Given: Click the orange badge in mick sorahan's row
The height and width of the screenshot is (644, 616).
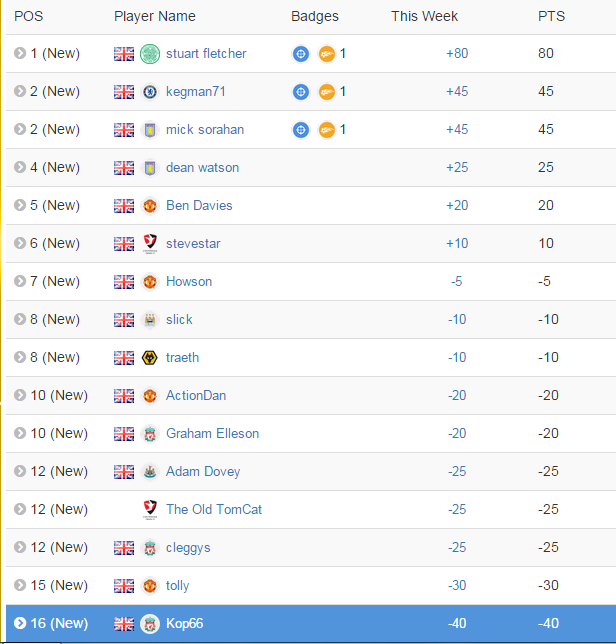Looking at the screenshot, I should point(327,130).
